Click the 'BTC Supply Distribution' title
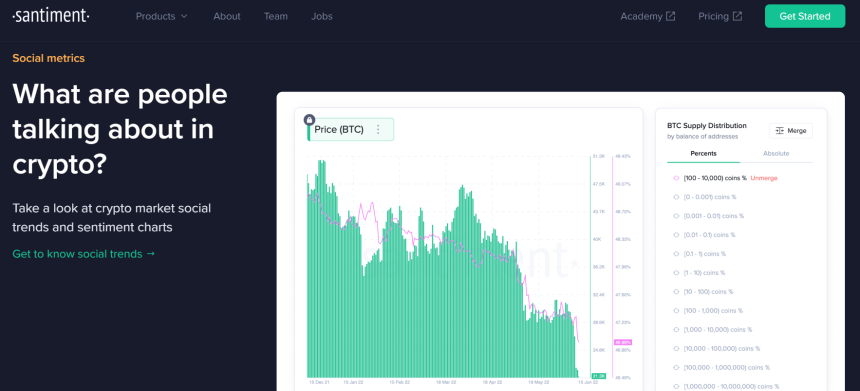The image size is (860, 391). [x=706, y=126]
